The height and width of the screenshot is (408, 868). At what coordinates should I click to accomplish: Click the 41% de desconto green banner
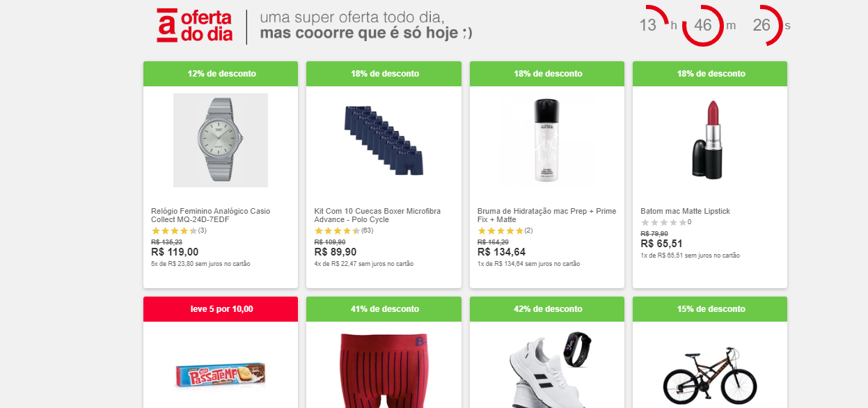tap(384, 309)
